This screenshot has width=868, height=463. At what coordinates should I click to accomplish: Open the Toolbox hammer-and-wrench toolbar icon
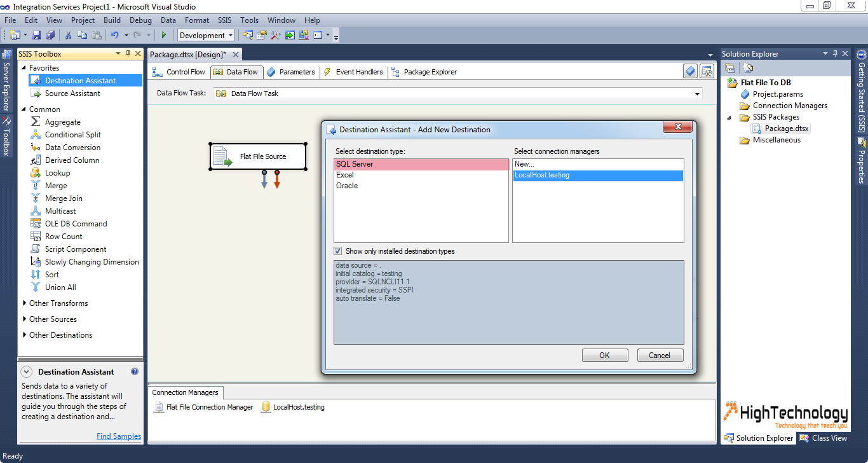(x=276, y=35)
